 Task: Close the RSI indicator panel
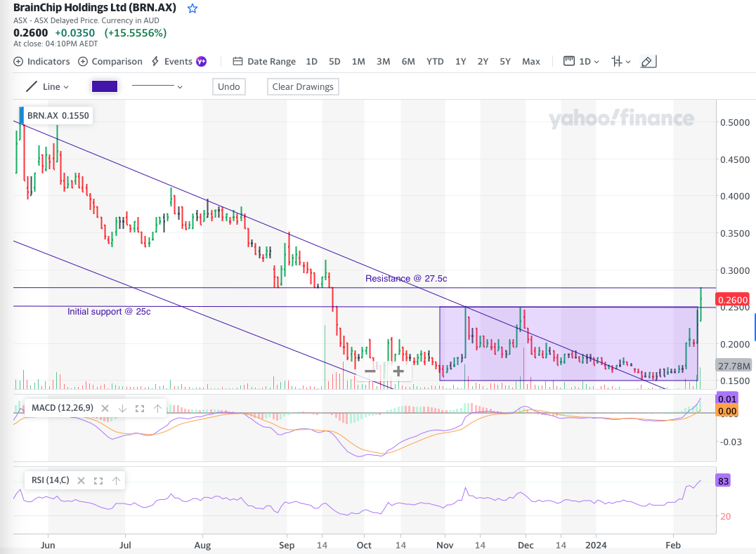[x=82, y=481]
